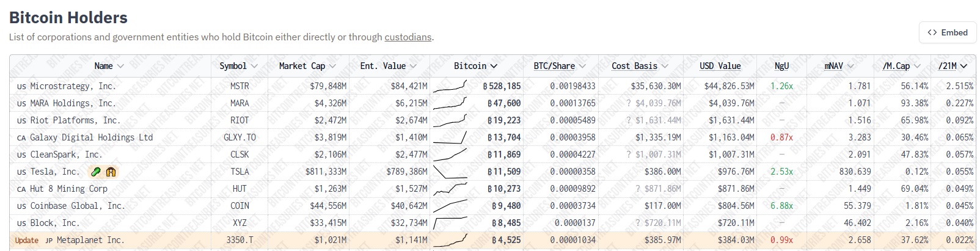Screen dimensions: 980x251
Task: Sort by the BTC/Share column header
Action: click(560, 66)
